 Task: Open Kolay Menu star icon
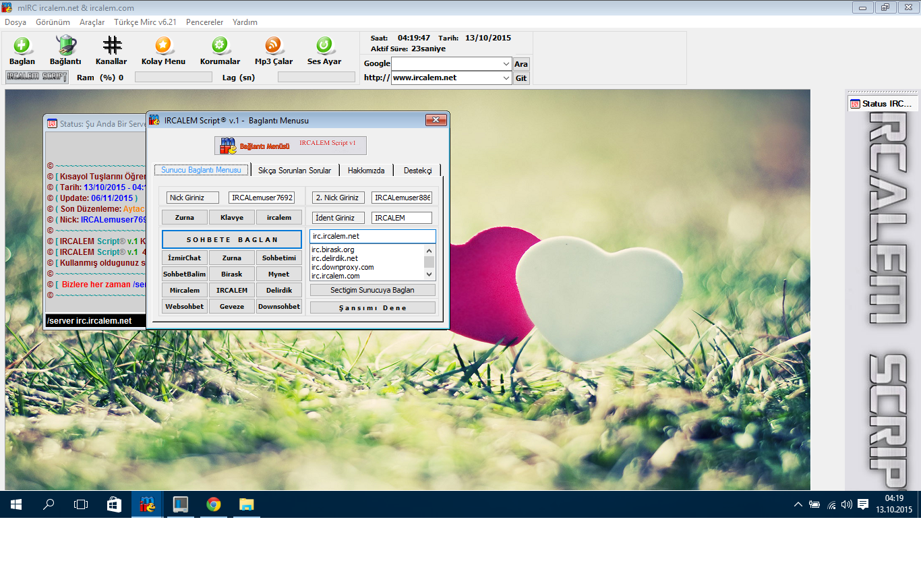point(163,46)
